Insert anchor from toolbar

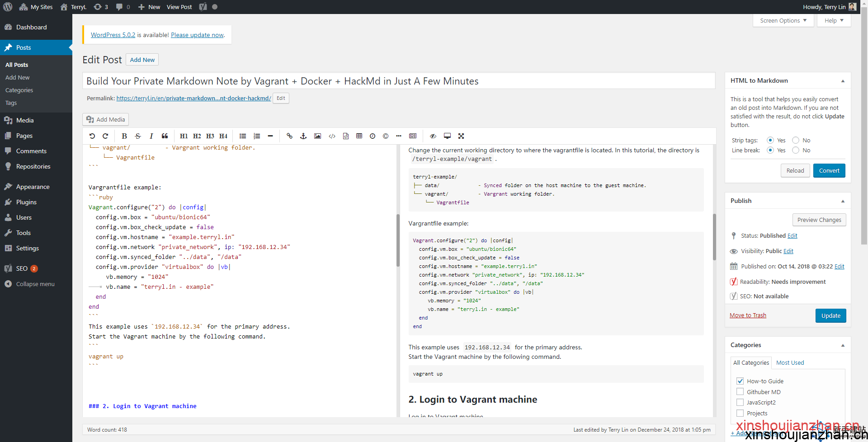pyautogui.click(x=303, y=136)
